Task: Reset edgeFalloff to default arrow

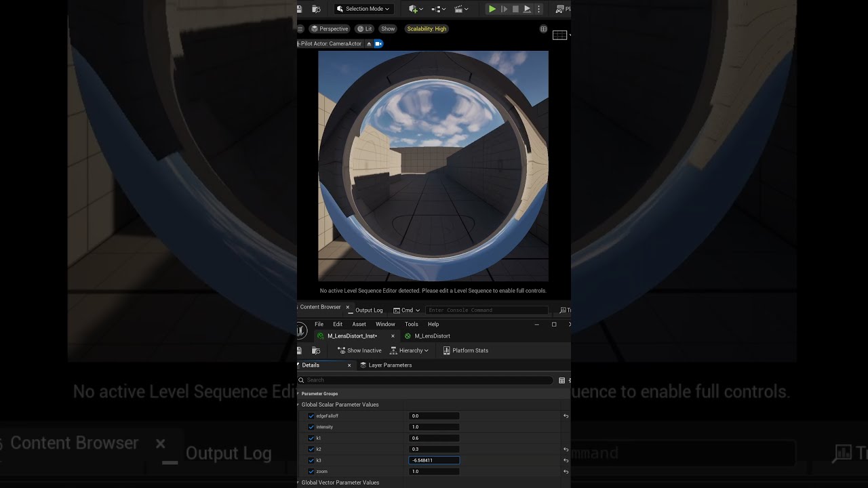Action: 566,416
